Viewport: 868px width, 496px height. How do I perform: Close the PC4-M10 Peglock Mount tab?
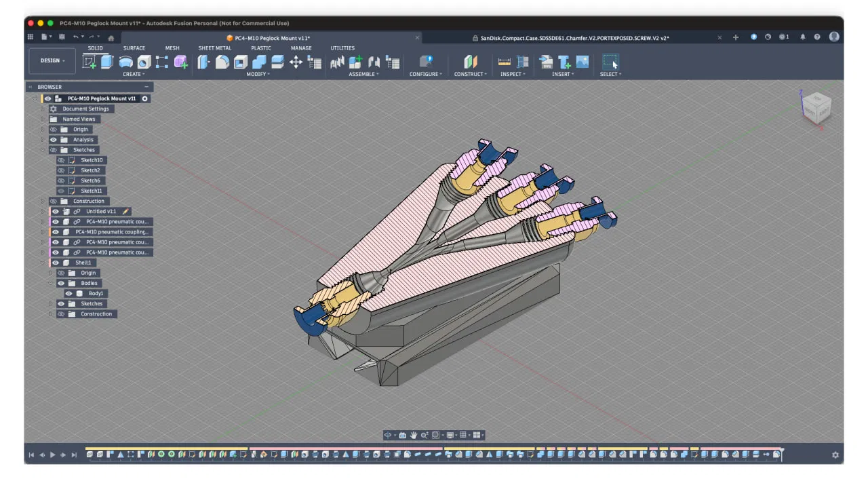coord(417,37)
